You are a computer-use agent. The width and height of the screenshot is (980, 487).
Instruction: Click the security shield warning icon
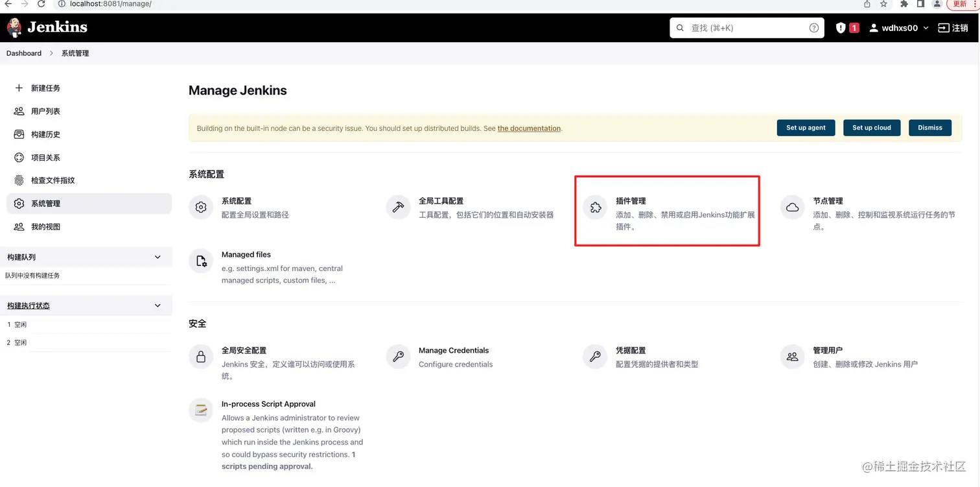841,28
